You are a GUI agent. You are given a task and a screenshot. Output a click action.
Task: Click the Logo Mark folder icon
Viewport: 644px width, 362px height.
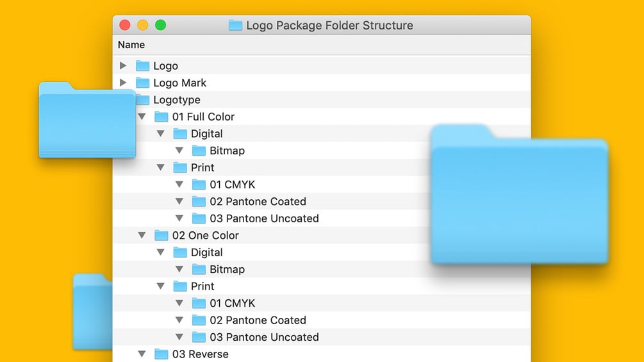[x=142, y=83]
